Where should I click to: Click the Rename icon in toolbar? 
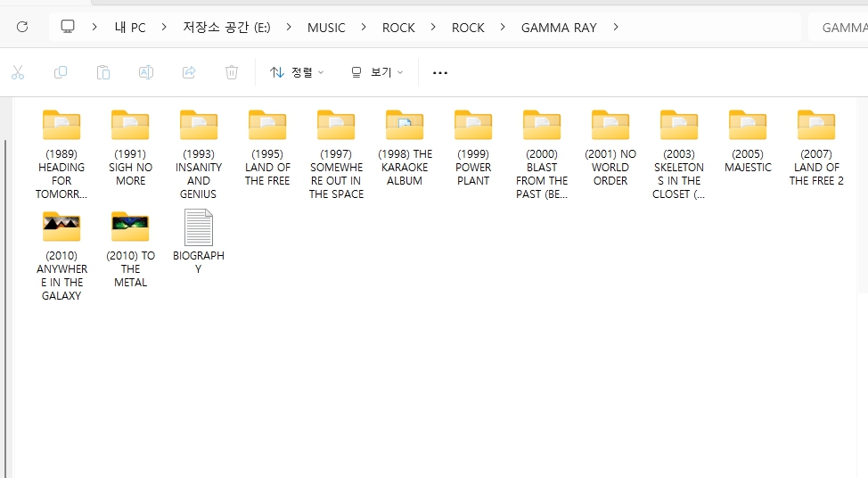click(146, 72)
